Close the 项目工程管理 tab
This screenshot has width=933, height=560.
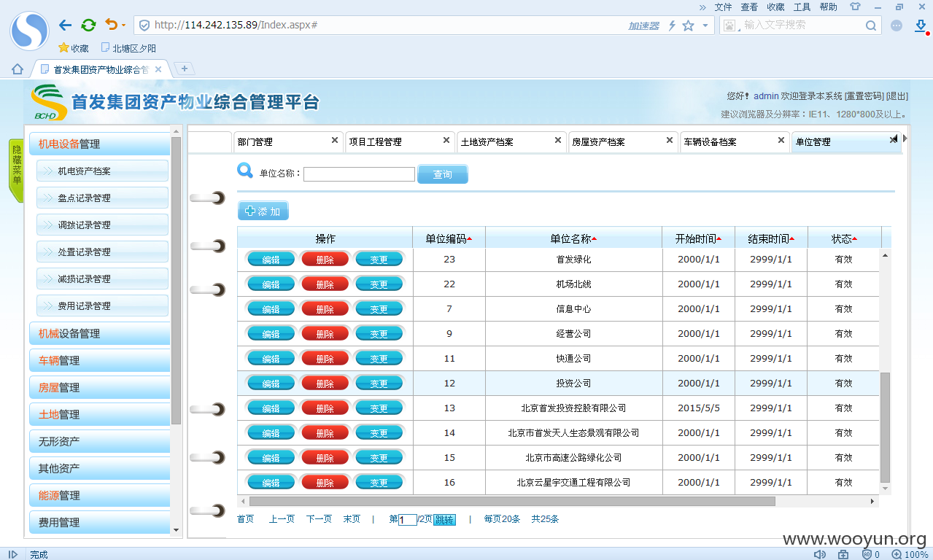(x=446, y=140)
